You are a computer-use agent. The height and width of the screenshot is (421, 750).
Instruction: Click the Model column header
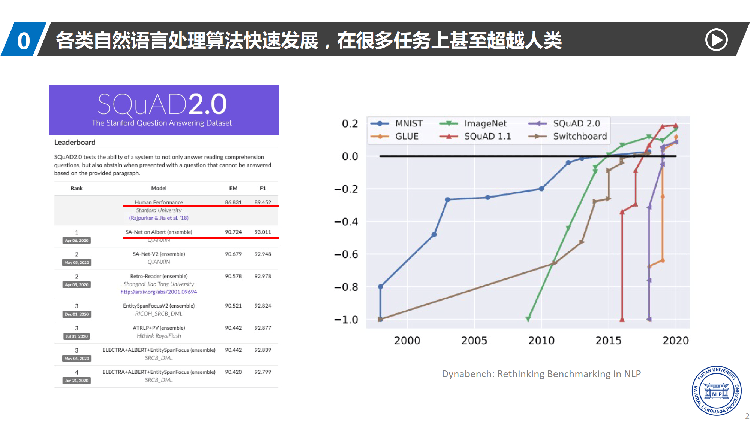tap(158, 188)
